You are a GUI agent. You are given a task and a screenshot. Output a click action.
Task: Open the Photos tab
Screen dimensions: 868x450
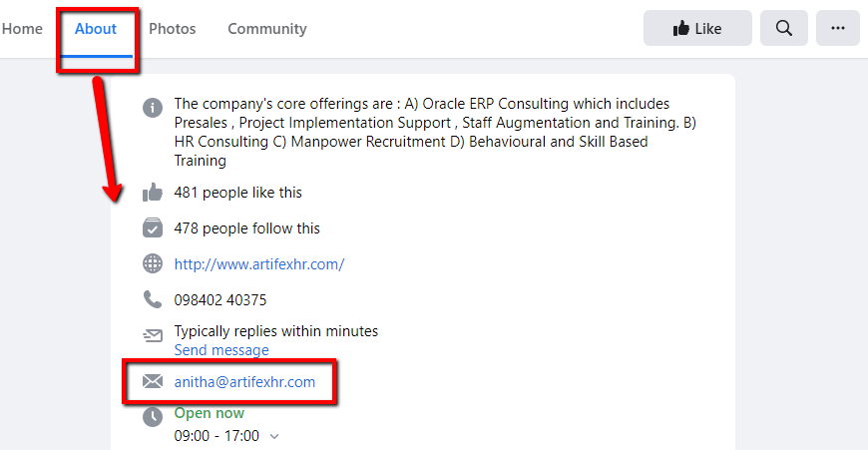point(173,29)
